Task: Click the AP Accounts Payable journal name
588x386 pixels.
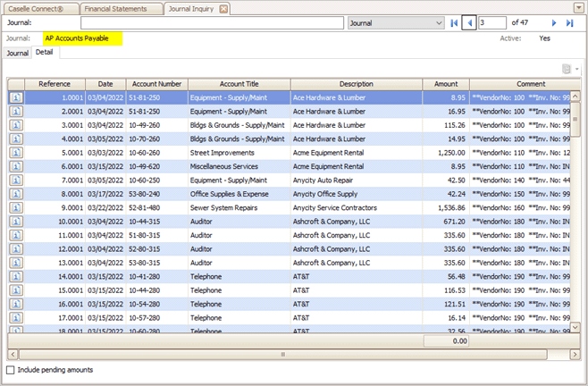Action: 77,38
